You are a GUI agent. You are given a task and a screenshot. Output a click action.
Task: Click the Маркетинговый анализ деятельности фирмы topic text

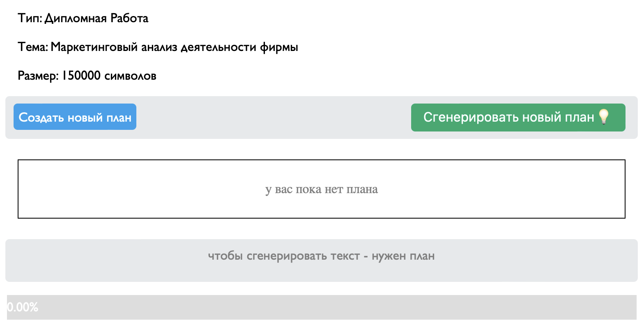[x=175, y=47]
